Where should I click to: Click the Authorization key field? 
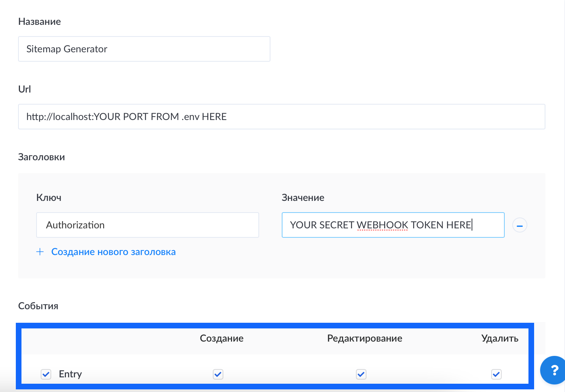tap(148, 225)
